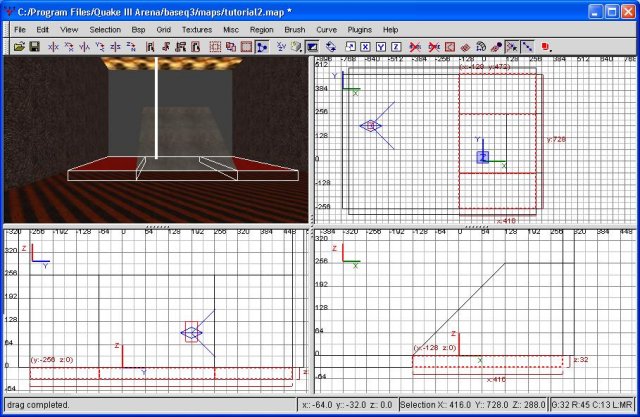
Task: Activate the Free Scaling tool
Action: click(350, 47)
